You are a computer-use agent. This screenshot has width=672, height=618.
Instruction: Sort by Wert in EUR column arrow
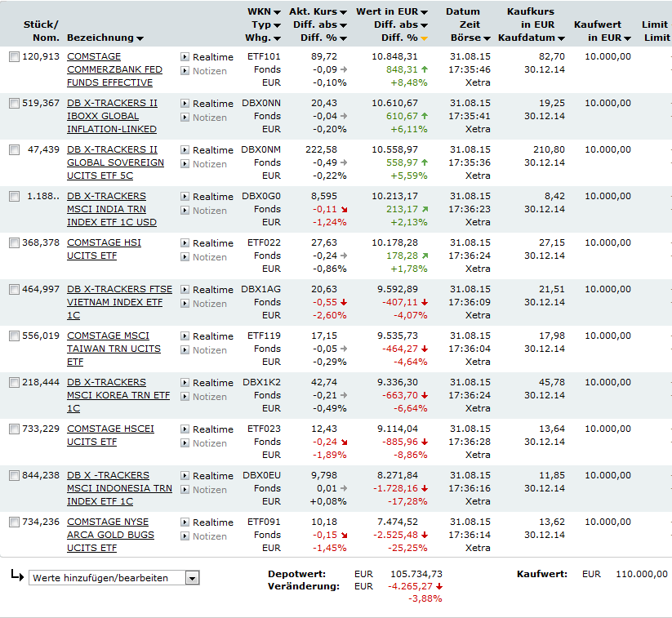click(424, 12)
